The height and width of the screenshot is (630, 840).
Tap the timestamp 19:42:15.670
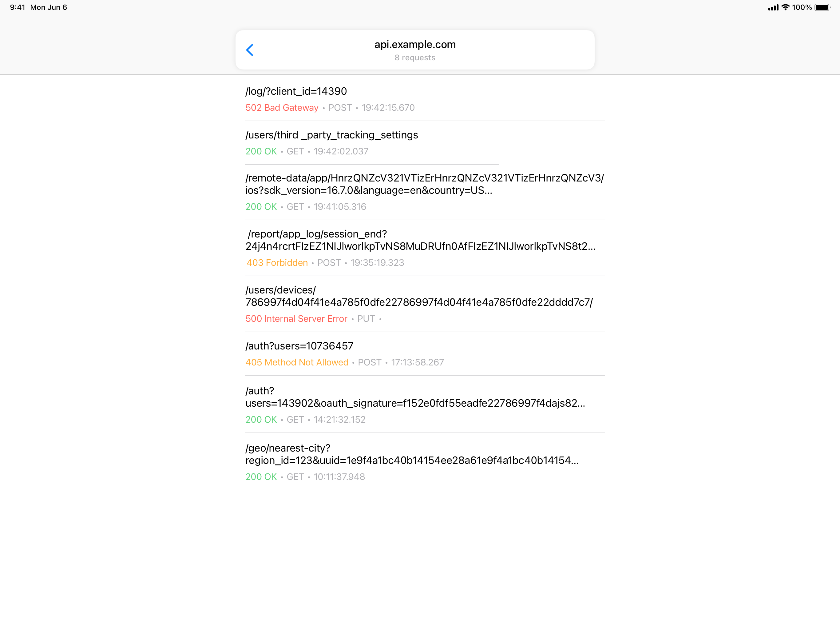pyautogui.click(x=387, y=108)
